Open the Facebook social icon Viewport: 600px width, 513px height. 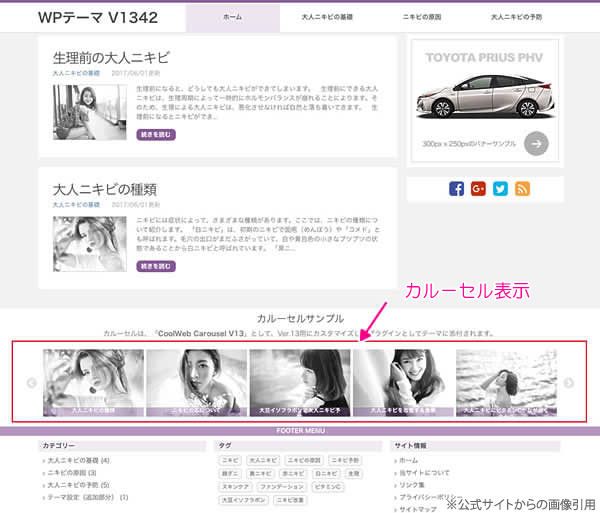pyautogui.click(x=456, y=189)
